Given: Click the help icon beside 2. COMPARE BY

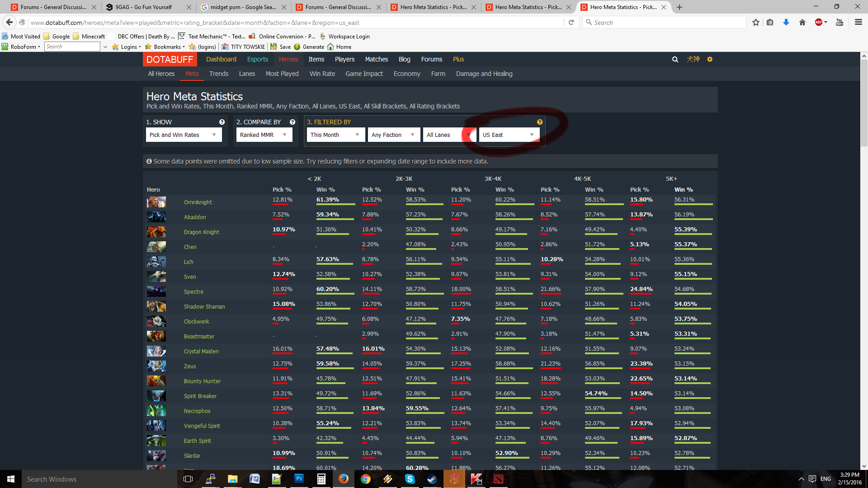Looking at the screenshot, I should 292,122.
